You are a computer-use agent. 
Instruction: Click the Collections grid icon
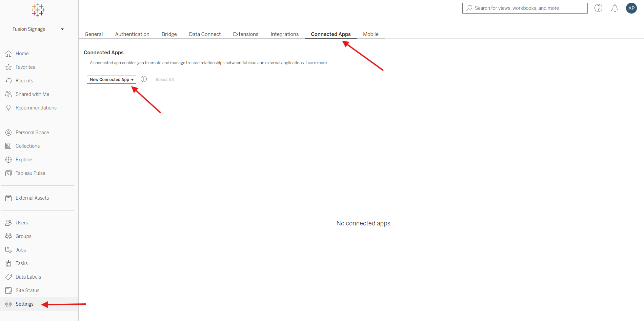[8, 146]
